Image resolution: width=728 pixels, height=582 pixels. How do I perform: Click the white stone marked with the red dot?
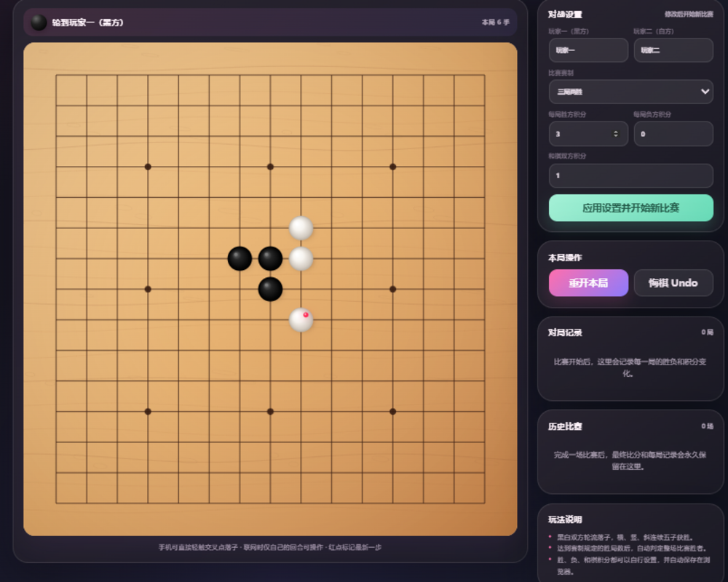301,320
